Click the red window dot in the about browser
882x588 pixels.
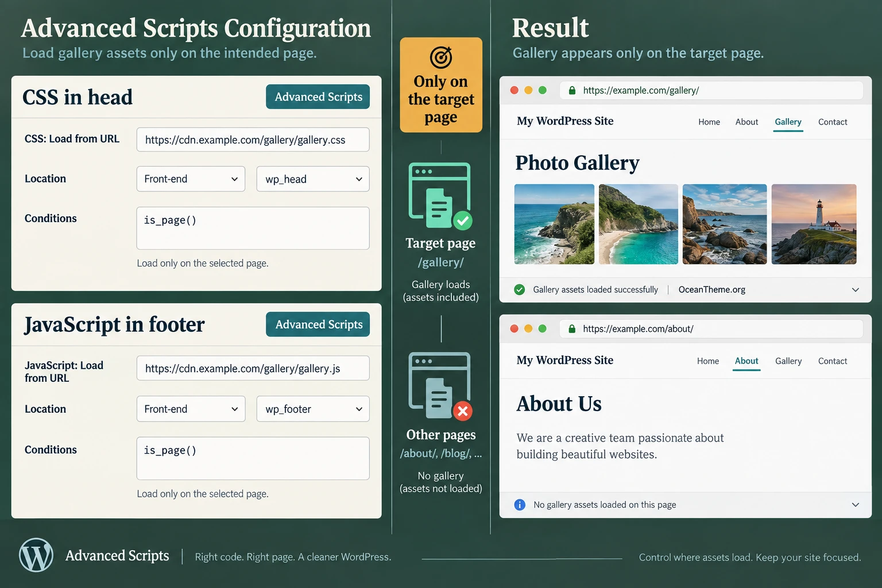click(514, 328)
